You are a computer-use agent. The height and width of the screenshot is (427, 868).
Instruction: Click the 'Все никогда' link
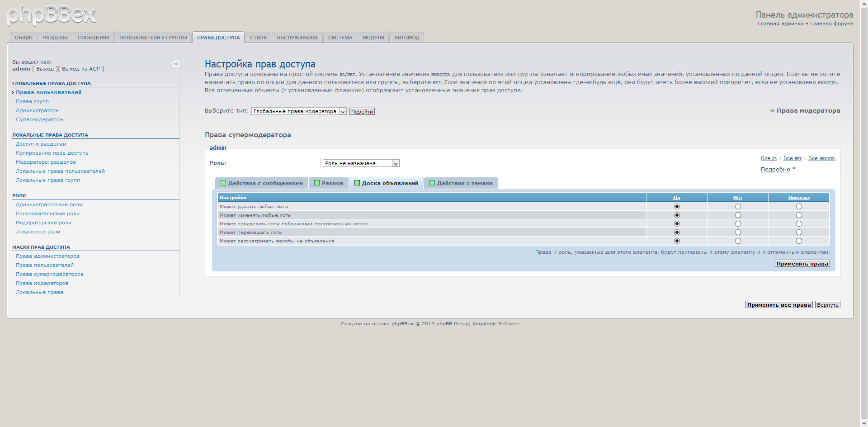821,158
